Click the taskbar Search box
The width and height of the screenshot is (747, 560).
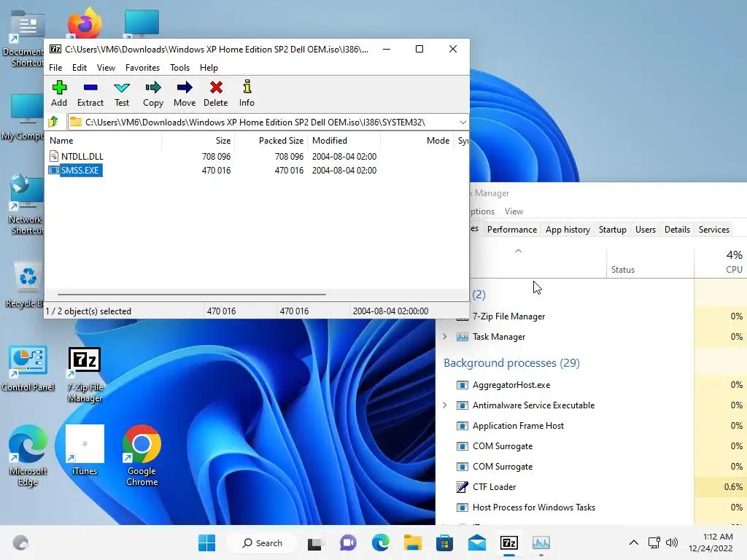coord(262,542)
